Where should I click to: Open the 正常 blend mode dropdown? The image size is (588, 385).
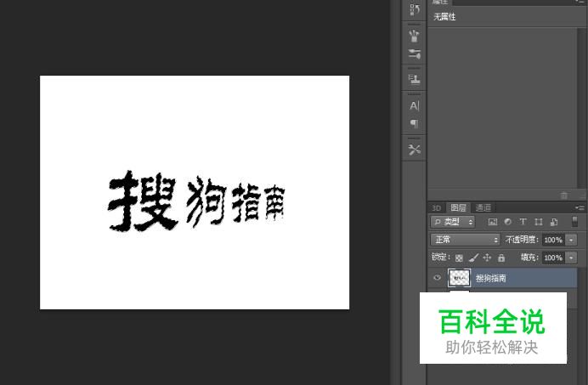pyautogui.click(x=465, y=240)
